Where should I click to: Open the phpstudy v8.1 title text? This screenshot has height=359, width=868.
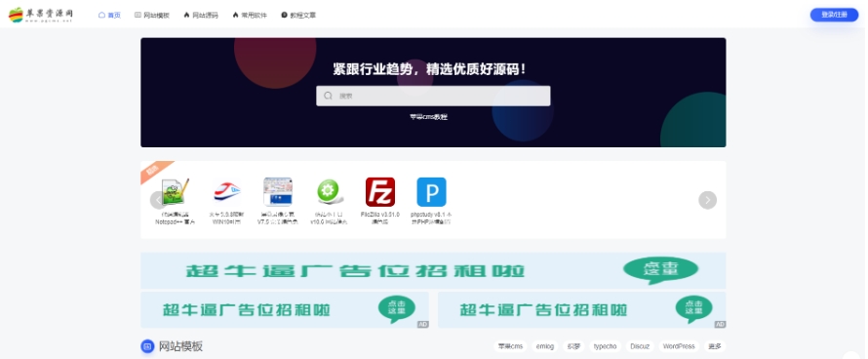[431, 218]
